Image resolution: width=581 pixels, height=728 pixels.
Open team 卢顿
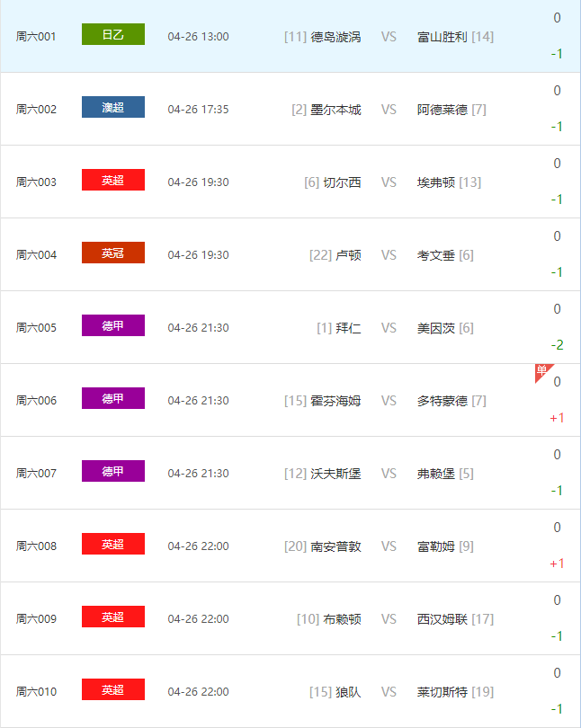(348, 255)
